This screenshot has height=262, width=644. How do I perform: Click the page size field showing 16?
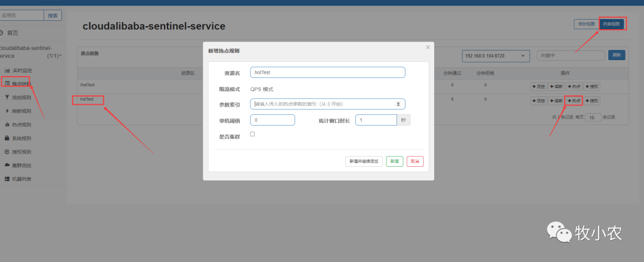coord(593,117)
